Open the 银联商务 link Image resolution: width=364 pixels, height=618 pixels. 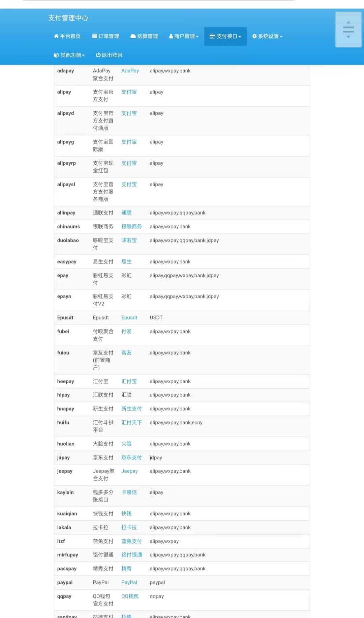point(131,226)
